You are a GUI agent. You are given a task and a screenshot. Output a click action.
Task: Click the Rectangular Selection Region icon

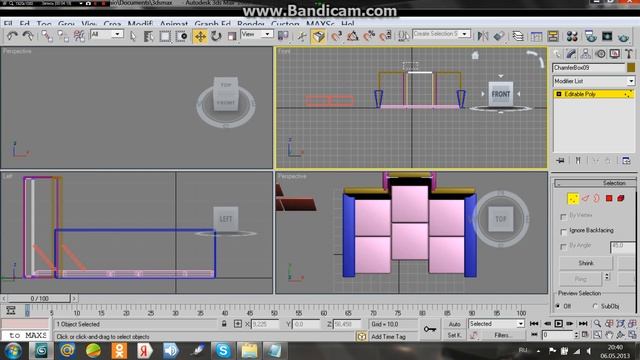[x=165, y=36]
